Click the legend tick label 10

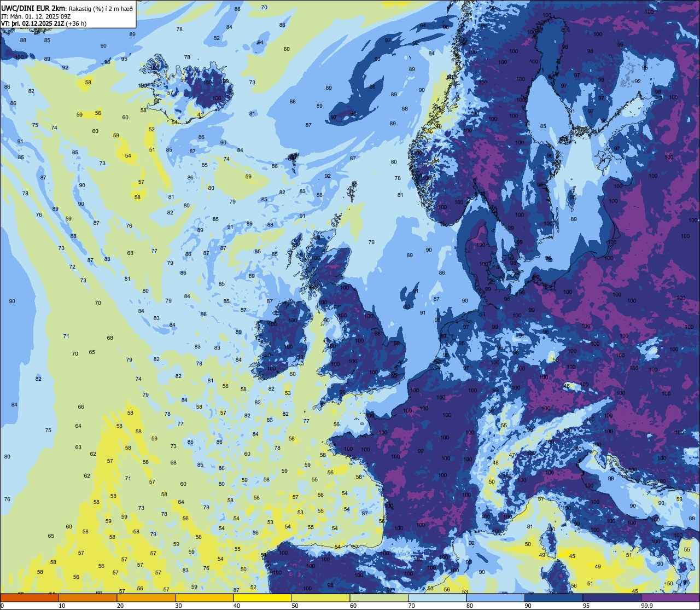62,606
